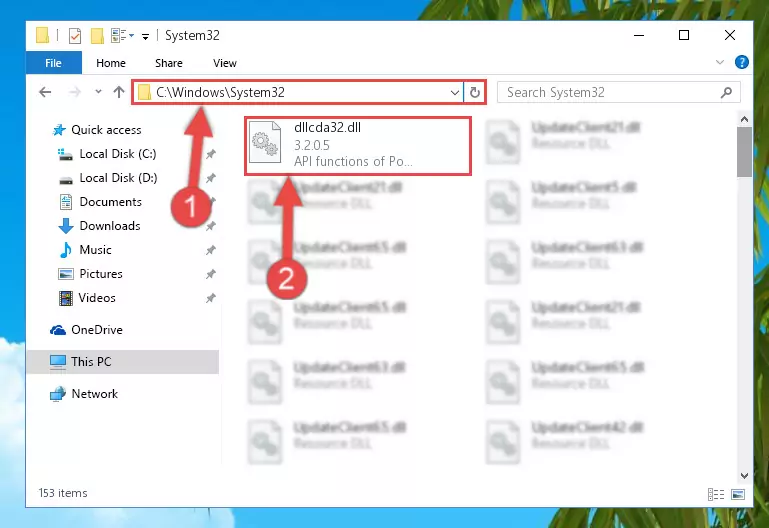
Task: Click the dllcda32.dll file name
Action: [x=328, y=127]
